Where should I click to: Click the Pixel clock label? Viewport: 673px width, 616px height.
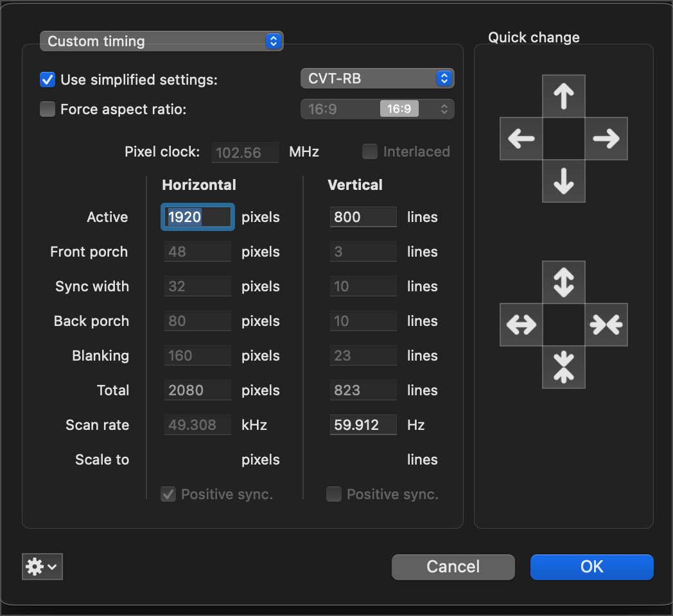(162, 152)
